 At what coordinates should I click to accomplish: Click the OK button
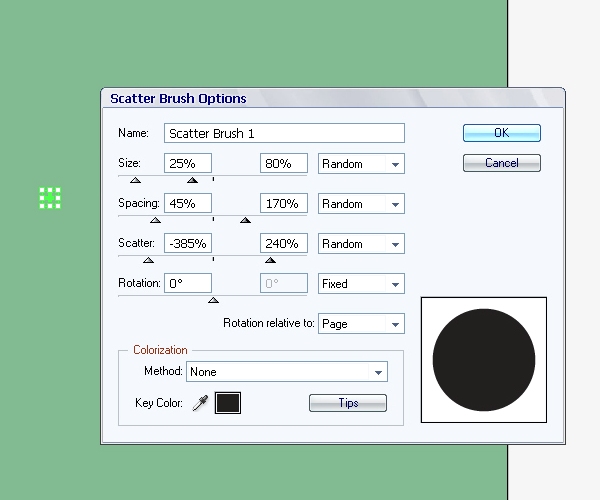(x=502, y=133)
